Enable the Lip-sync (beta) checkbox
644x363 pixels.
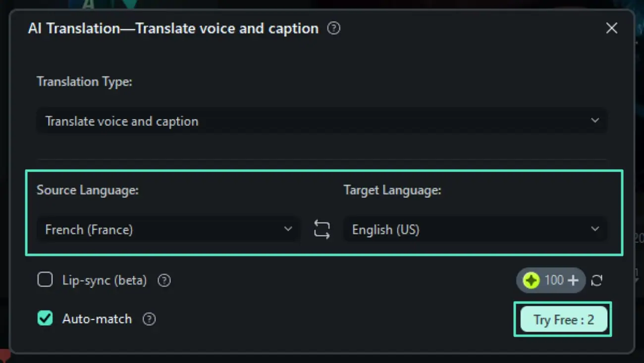45,280
